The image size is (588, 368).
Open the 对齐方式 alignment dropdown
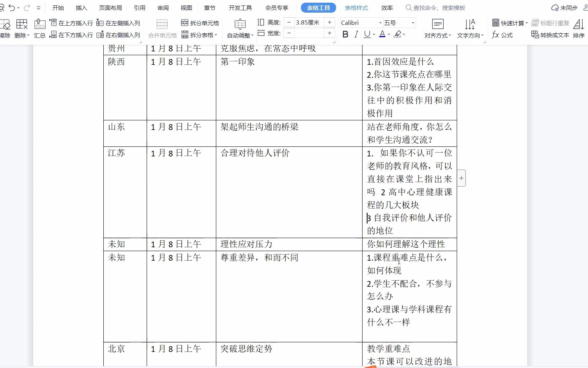[x=438, y=29]
